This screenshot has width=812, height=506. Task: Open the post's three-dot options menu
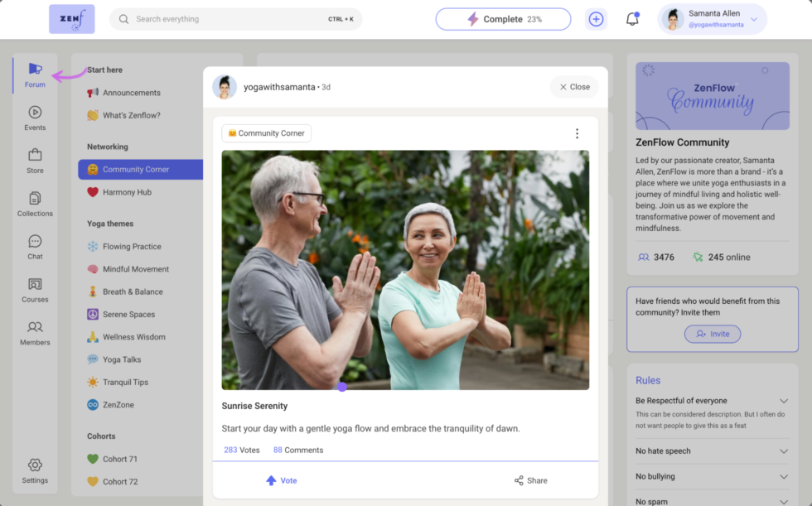[578, 133]
